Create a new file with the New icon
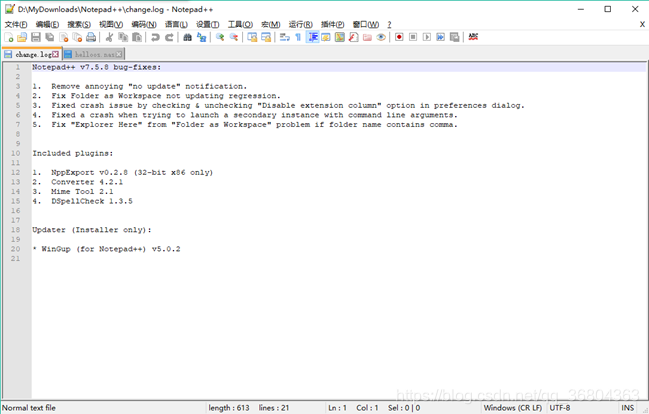 (9, 38)
